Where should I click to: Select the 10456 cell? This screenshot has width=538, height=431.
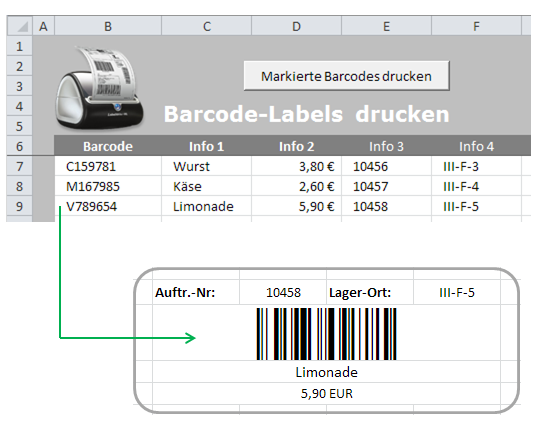(386, 166)
